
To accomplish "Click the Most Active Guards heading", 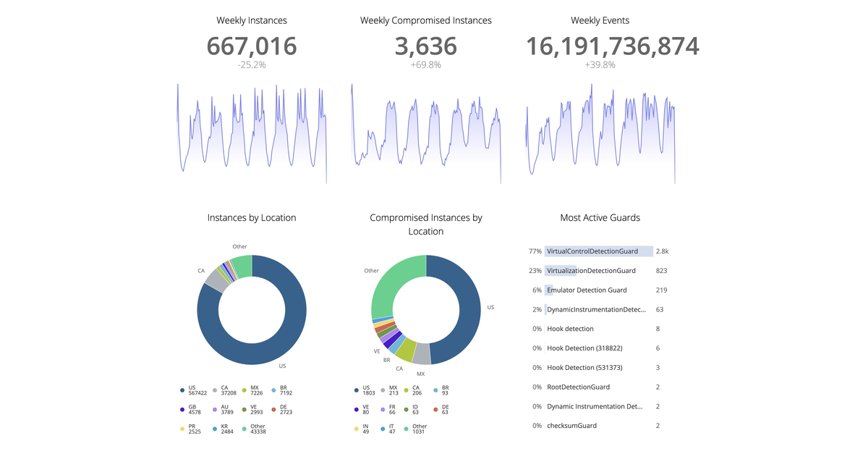I will tap(600, 217).
